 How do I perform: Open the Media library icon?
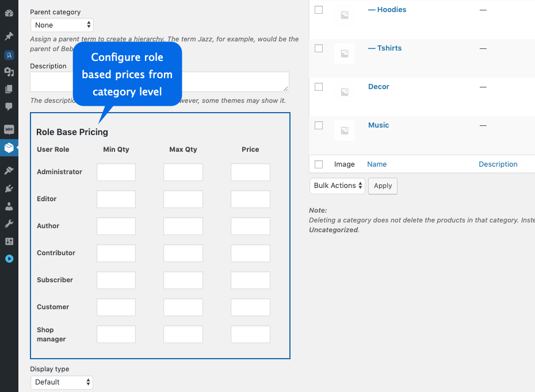pyautogui.click(x=9, y=72)
